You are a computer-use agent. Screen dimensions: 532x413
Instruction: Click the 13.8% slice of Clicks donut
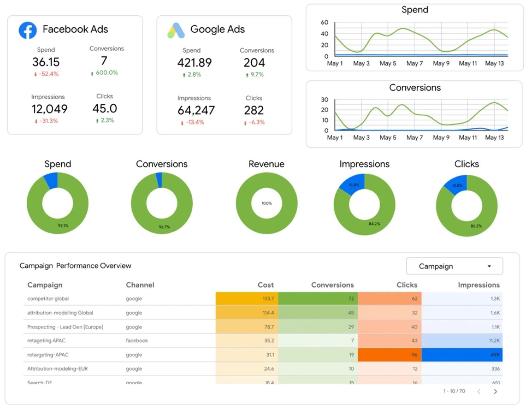[x=457, y=185]
